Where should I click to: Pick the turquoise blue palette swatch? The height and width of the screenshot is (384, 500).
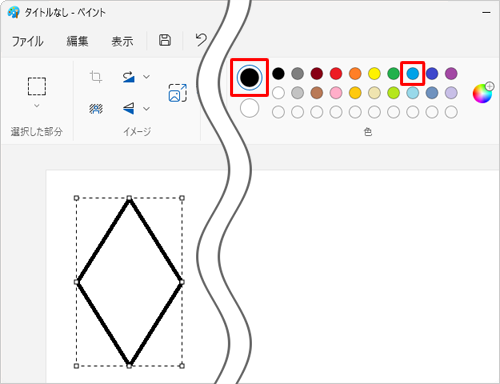coord(413,73)
